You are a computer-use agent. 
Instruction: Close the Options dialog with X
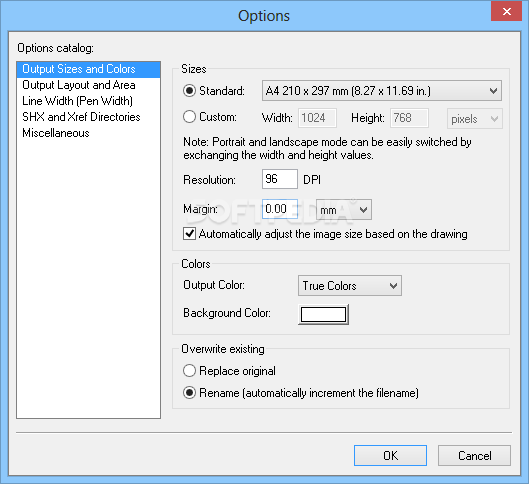point(506,11)
